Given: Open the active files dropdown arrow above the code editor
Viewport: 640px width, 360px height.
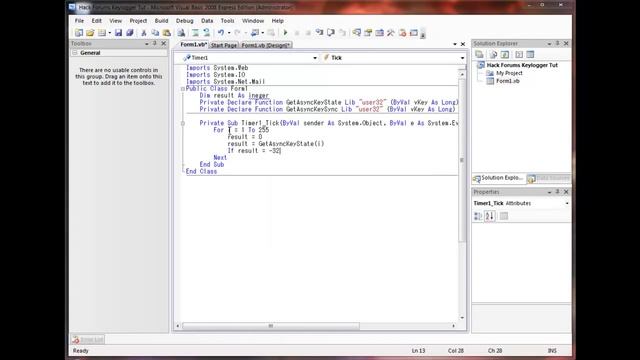Looking at the screenshot, I should (x=455, y=44).
